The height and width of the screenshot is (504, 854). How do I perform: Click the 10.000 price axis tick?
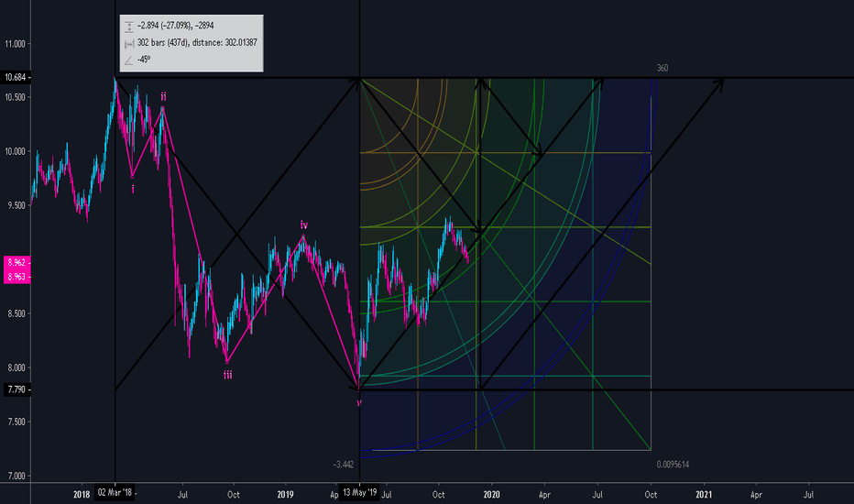(x=16, y=151)
